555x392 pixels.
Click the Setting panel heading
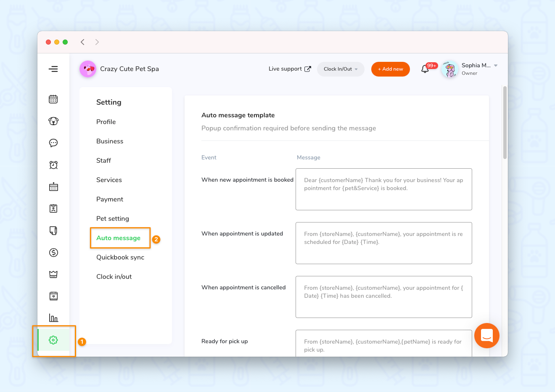pyautogui.click(x=109, y=102)
